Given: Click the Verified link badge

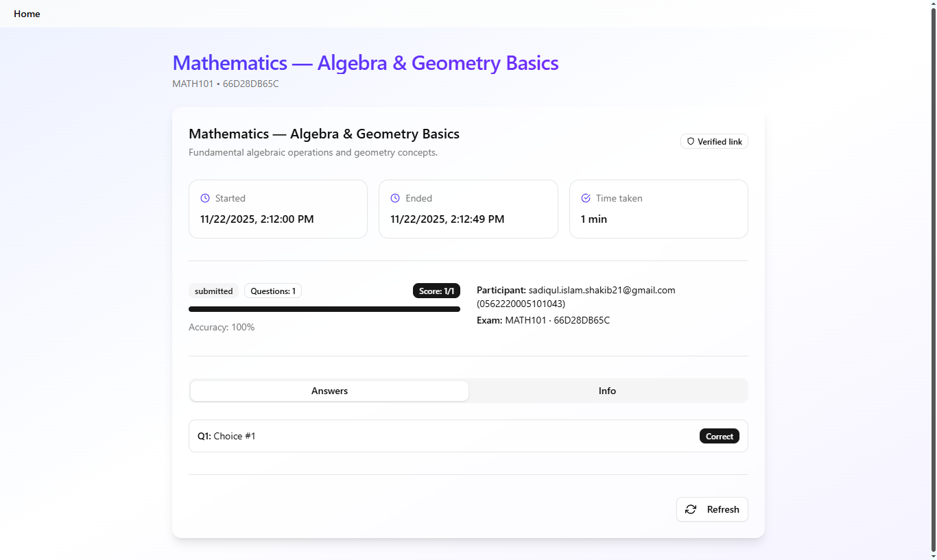Looking at the screenshot, I should point(714,142).
